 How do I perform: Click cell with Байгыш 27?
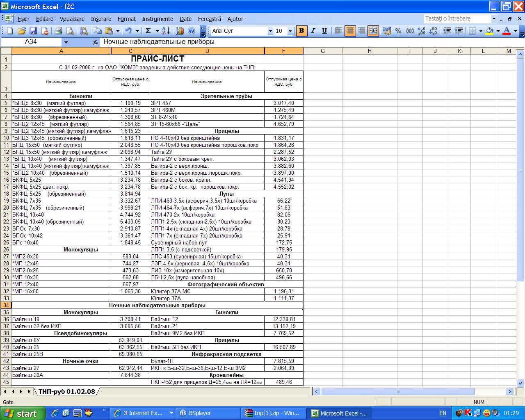pyautogui.click(x=61, y=368)
